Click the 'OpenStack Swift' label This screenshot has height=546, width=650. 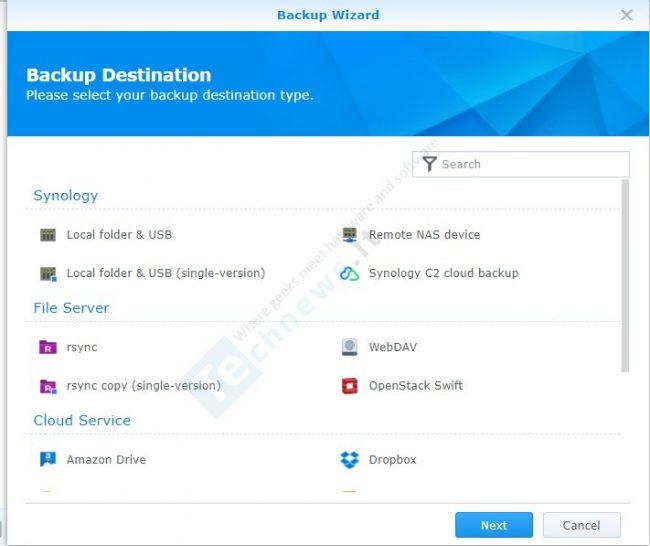point(416,386)
